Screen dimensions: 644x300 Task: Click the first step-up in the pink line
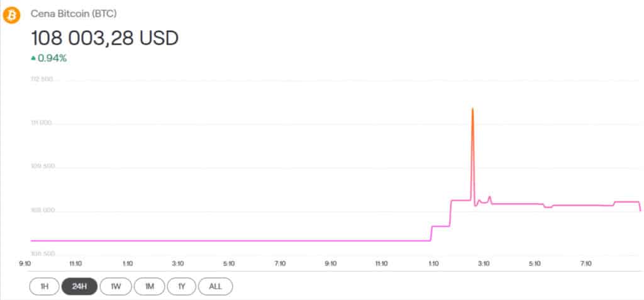(x=431, y=233)
